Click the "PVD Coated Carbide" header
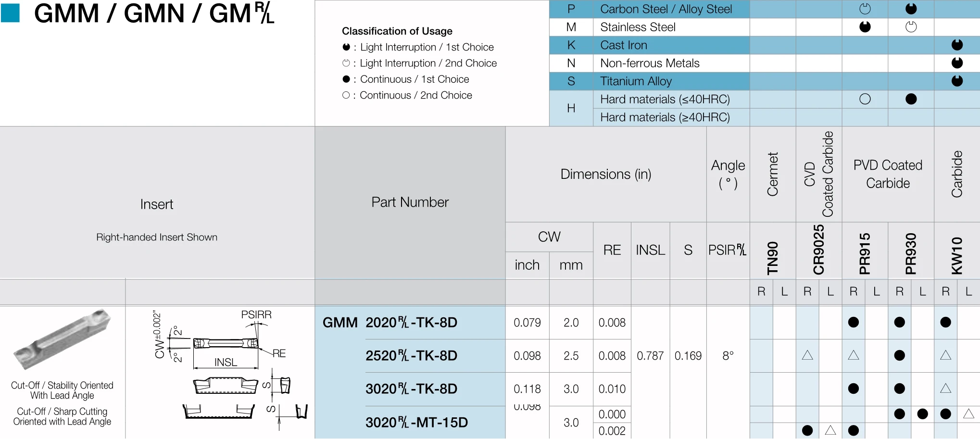The height and width of the screenshot is (439, 980). pyautogui.click(x=888, y=174)
